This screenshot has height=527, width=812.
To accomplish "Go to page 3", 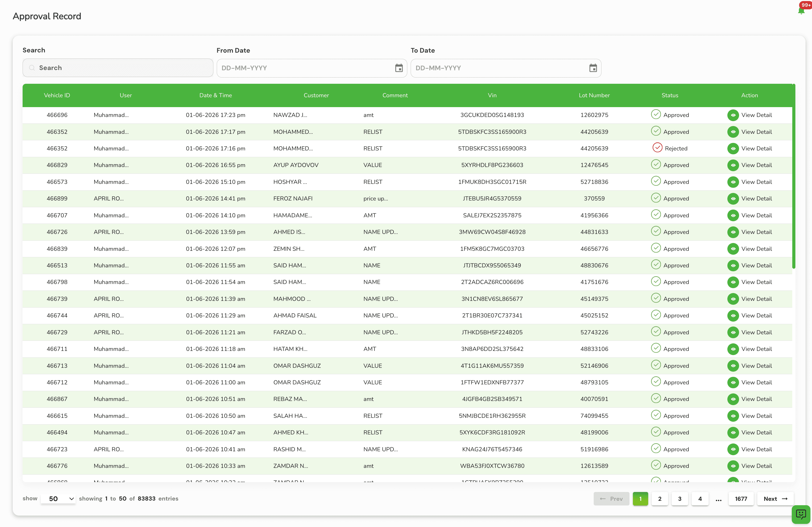I will (680, 499).
